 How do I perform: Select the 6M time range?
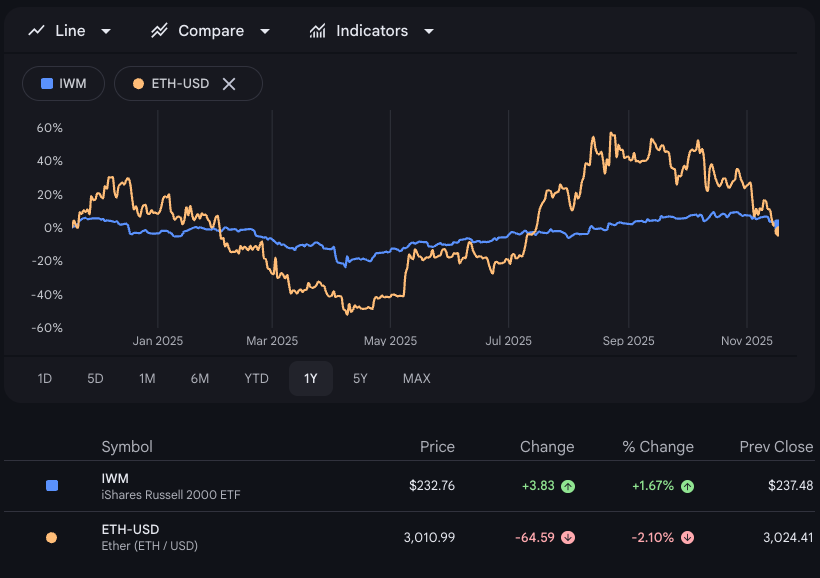coord(200,378)
